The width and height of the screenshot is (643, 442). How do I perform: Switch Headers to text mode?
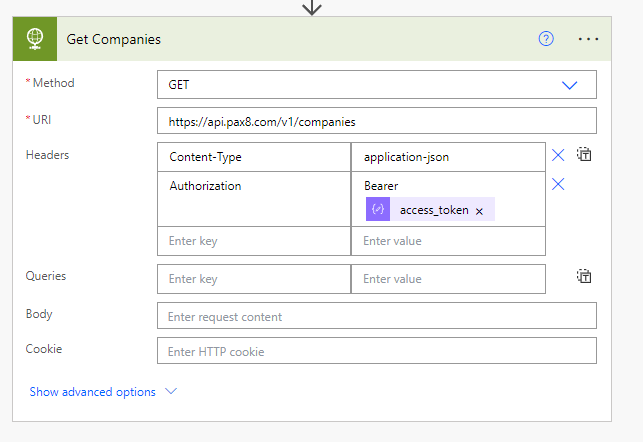586,155
